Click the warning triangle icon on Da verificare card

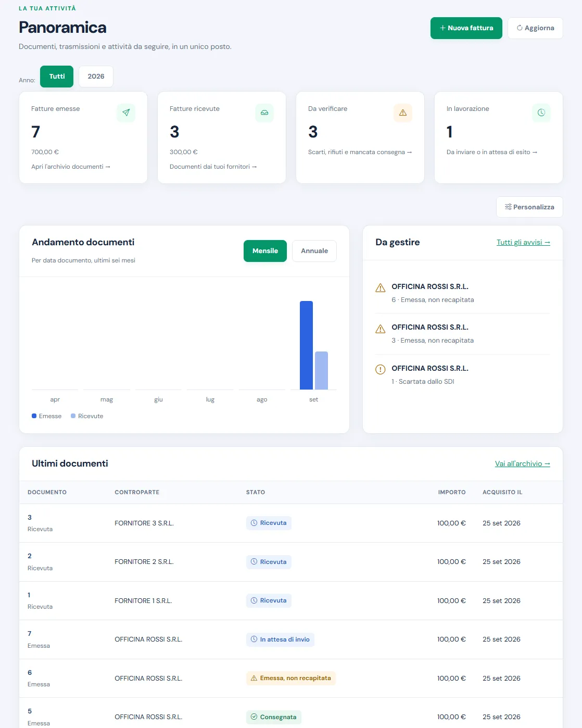[403, 112]
